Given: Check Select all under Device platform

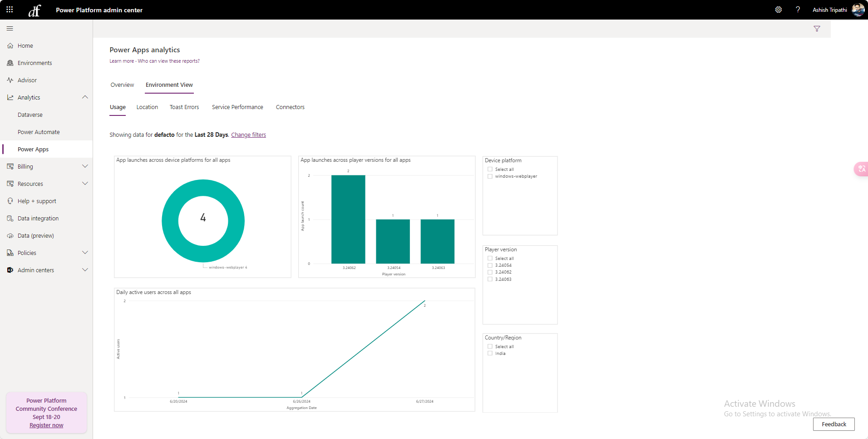Looking at the screenshot, I should (490, 169).
